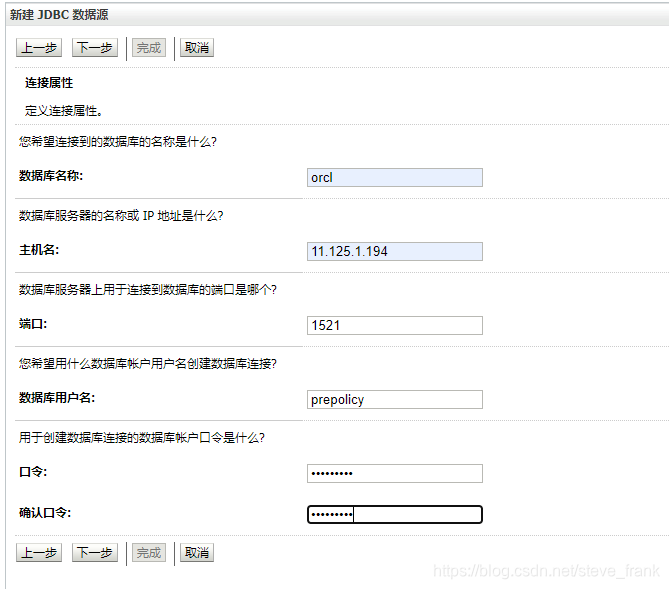Click the question about 帐户口令是什么?
The width and height of the screenshot is (669, 589).
click(x=142, y=437)
